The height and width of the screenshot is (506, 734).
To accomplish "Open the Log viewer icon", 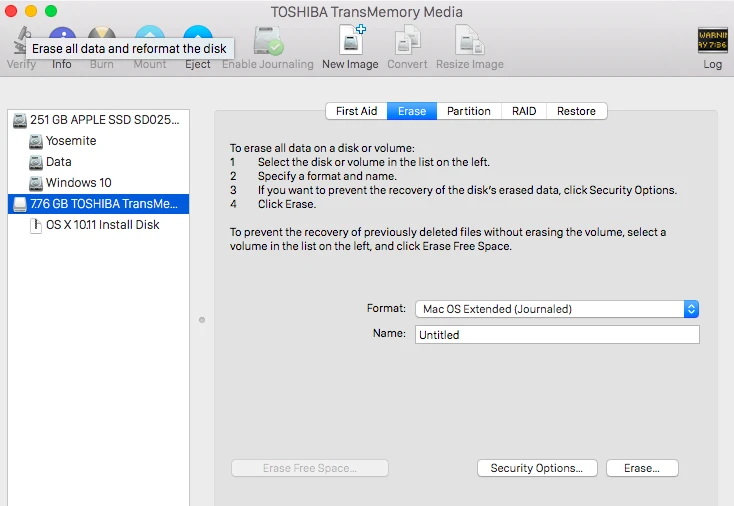I will tap(712, 43).
